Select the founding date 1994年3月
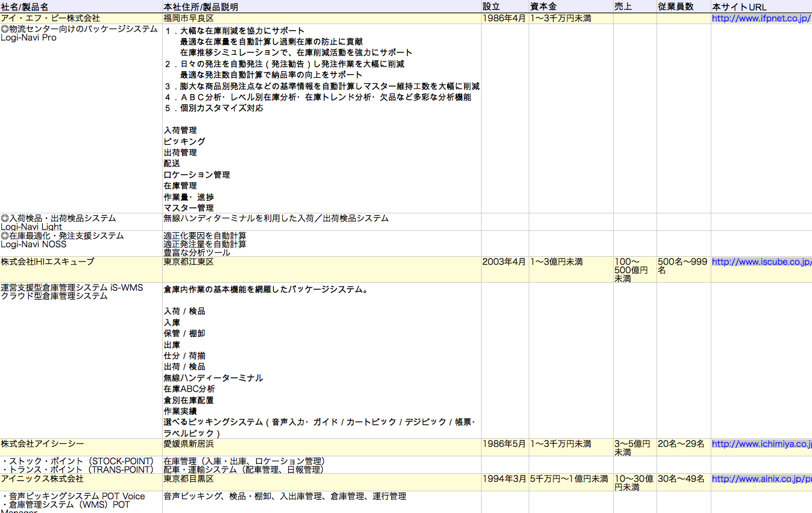The image size is (812, 513). pyautogui.click(x=505, y=482)
